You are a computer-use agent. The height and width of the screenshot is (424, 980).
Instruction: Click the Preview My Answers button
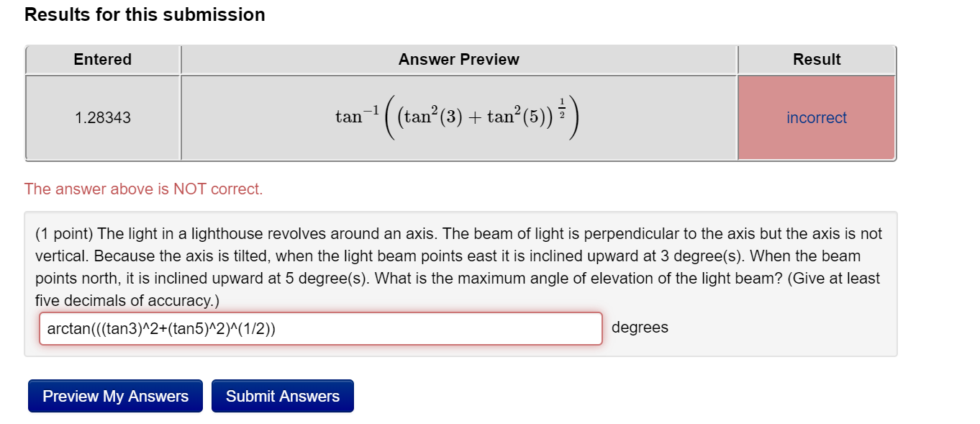pyautogui.click(x=114, y=395)
